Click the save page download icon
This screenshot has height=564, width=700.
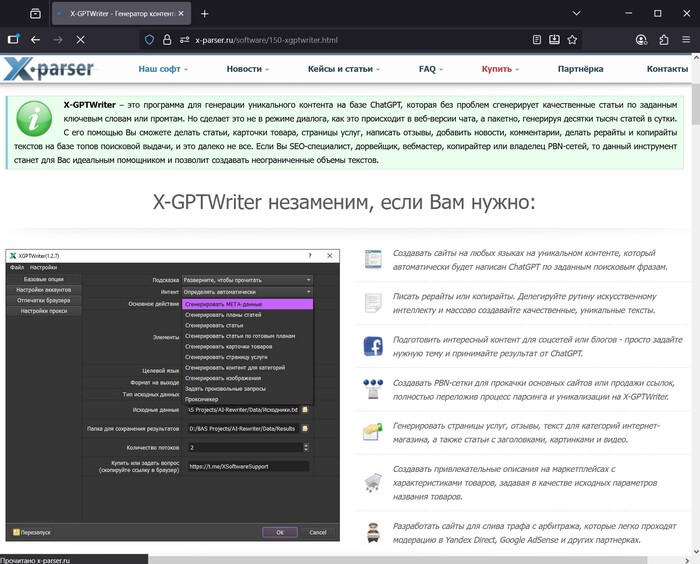554,40
